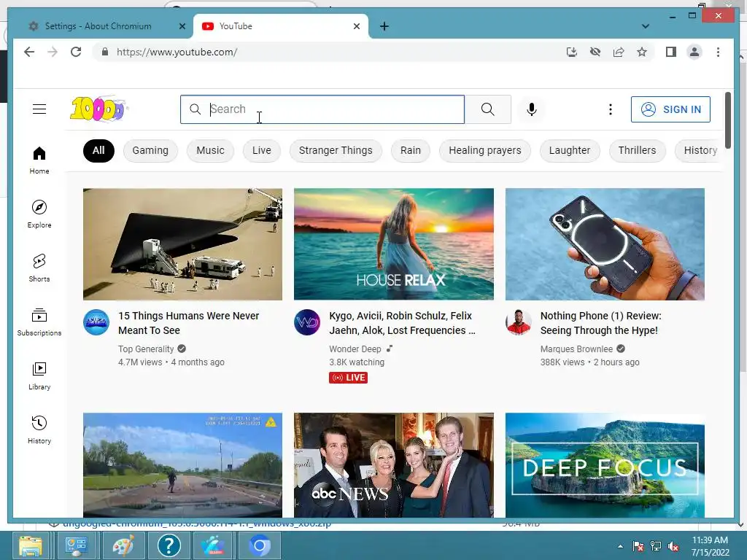Select the Stranger Things chip
Viewport: 747px width, 560px height.
coord(336,150)
